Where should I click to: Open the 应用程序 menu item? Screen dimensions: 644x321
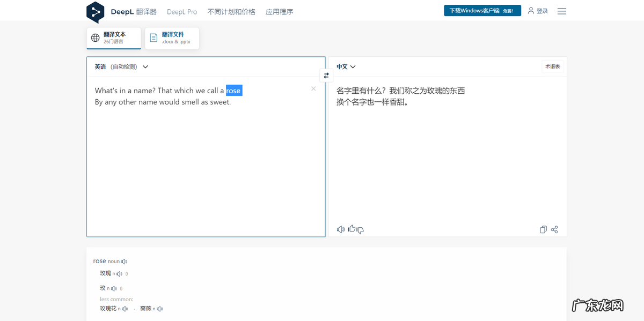279,11
